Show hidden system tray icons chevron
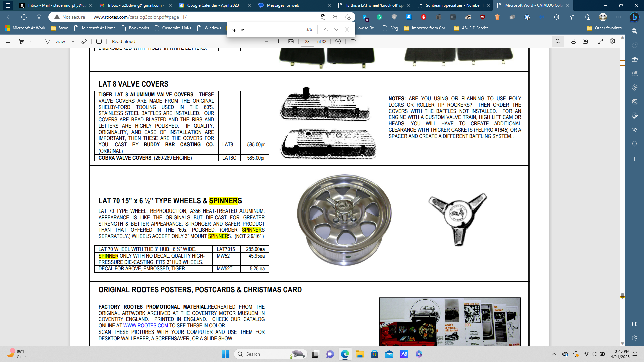Image resolution: width=644 pixels, height=362 pixels. pos(554,354)
